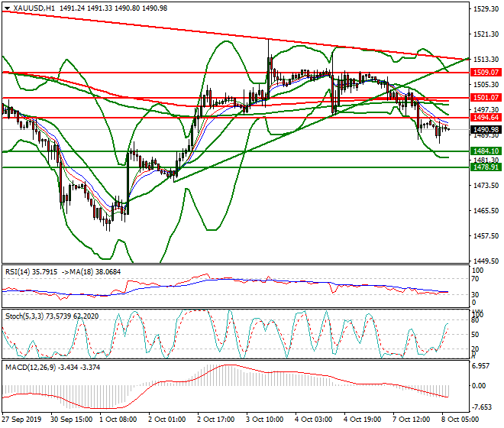Viewport: 504px width, 428px height.
Task: Click the 4 Oct 19:00 time label
Action: [362, 420]
